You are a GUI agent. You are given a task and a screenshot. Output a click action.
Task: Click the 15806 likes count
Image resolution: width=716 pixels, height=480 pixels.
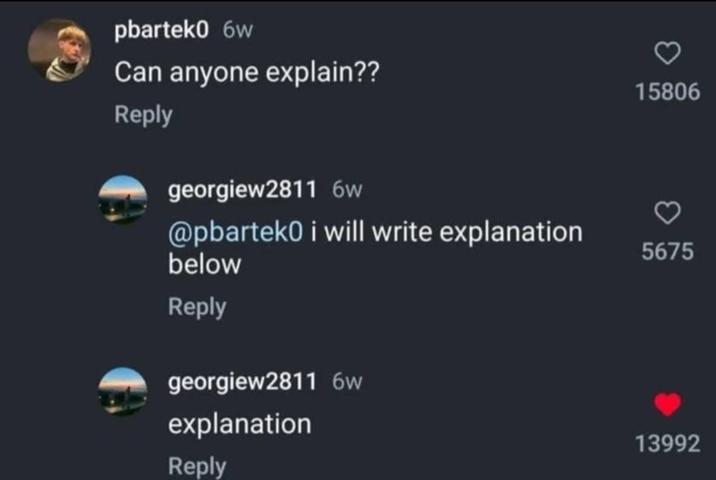(667, 92)
